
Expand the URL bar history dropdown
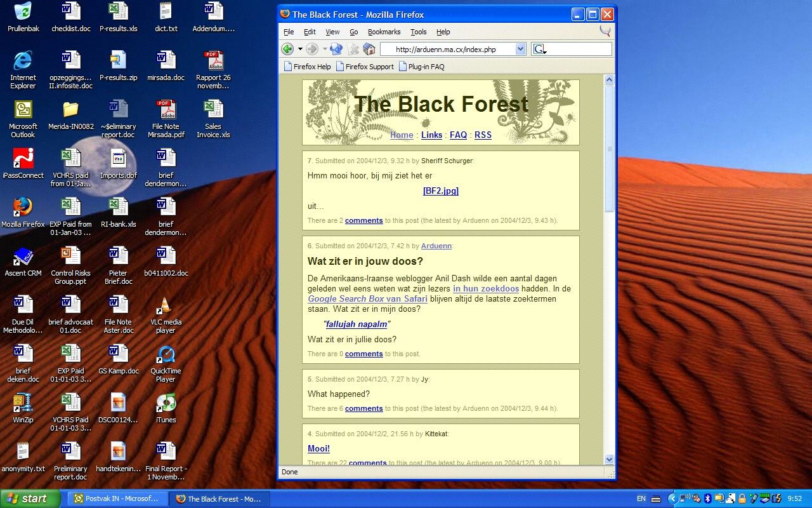(x=520, y=49)
